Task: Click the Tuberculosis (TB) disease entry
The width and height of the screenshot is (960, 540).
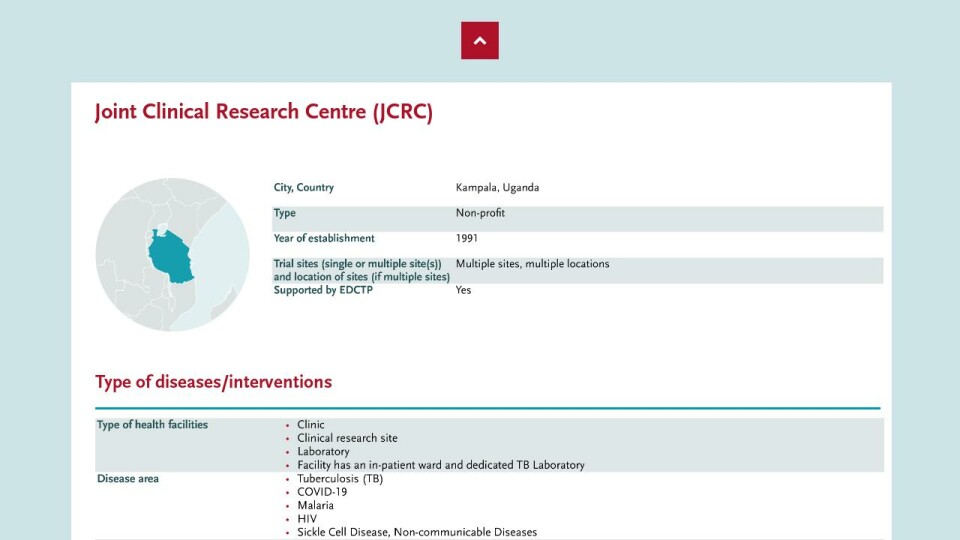Action: click(x=340, y=479)
